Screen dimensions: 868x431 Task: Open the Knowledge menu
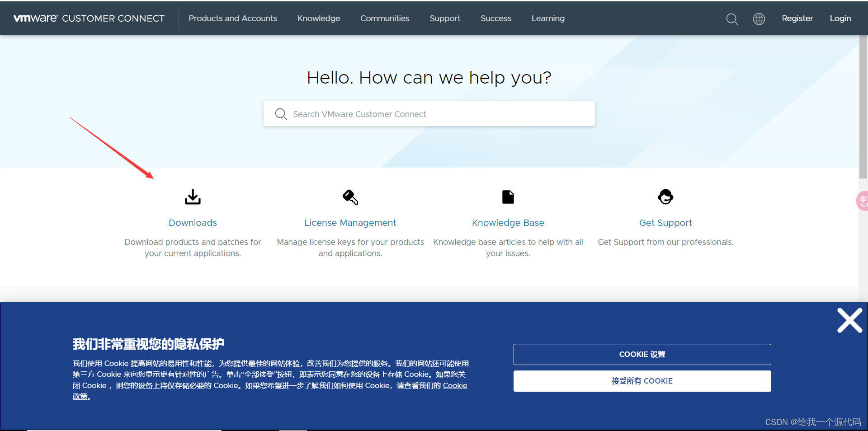click(x=319, y=19)
